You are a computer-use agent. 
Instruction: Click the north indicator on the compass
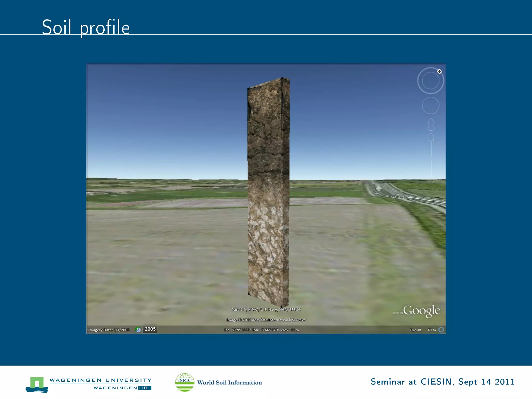pyautogui.click(x=439, y=71)
